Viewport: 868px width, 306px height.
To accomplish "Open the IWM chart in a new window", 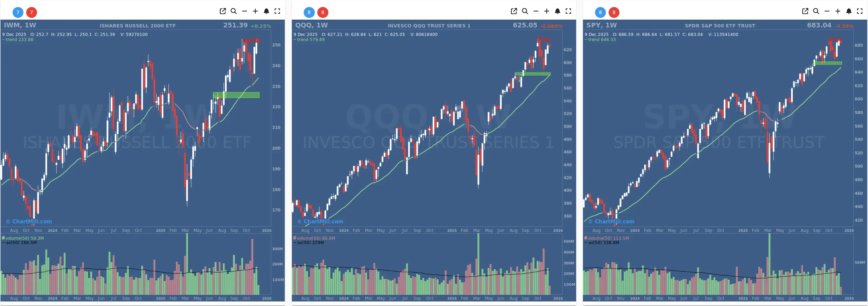I will [223, 11].
